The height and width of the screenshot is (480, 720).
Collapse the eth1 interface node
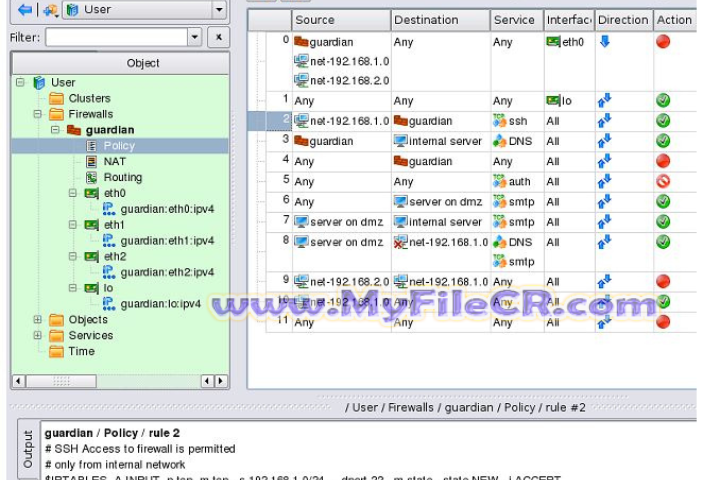[x=73, y=225]
